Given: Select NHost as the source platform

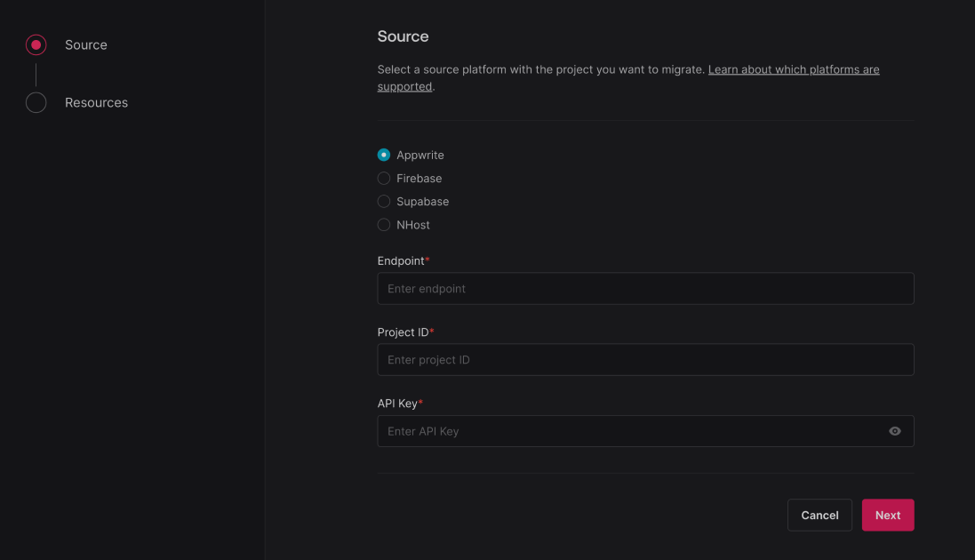Looking at the screenshot, I should point(383,224).
